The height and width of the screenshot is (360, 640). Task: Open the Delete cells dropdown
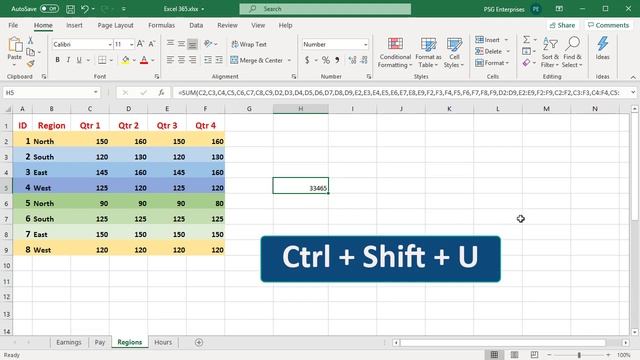[508, 51]
